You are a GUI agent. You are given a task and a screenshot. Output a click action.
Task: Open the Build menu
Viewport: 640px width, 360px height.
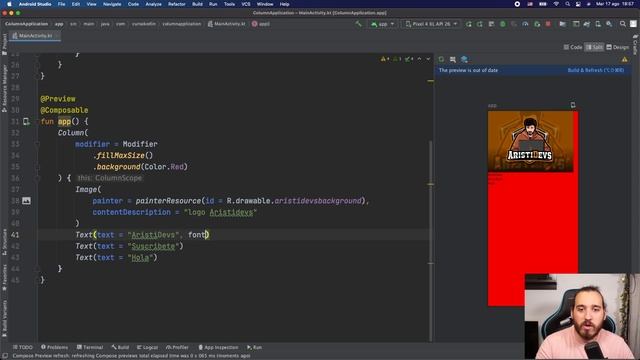pyautogui.click(x=198, y=4)
